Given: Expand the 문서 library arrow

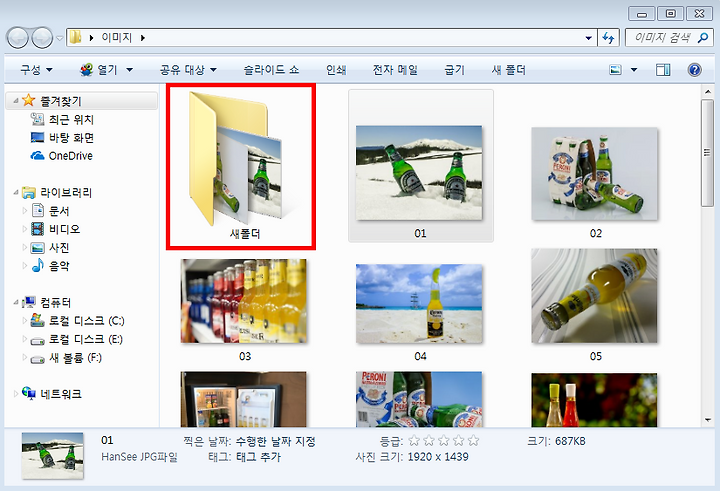Looking at the screenshot, I should pyautogui.click(x=25, y=211).
